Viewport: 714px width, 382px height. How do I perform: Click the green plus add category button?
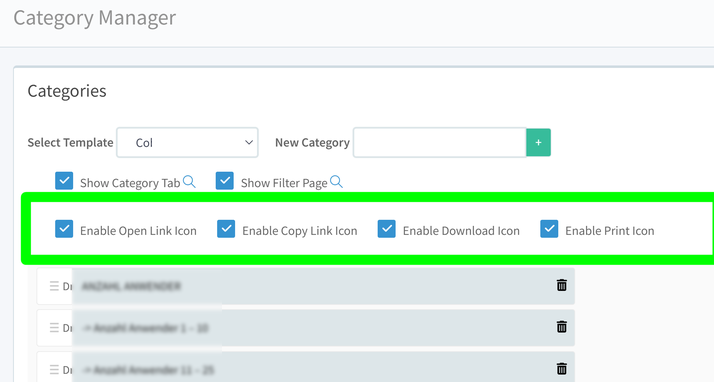(x=538, y=143)
